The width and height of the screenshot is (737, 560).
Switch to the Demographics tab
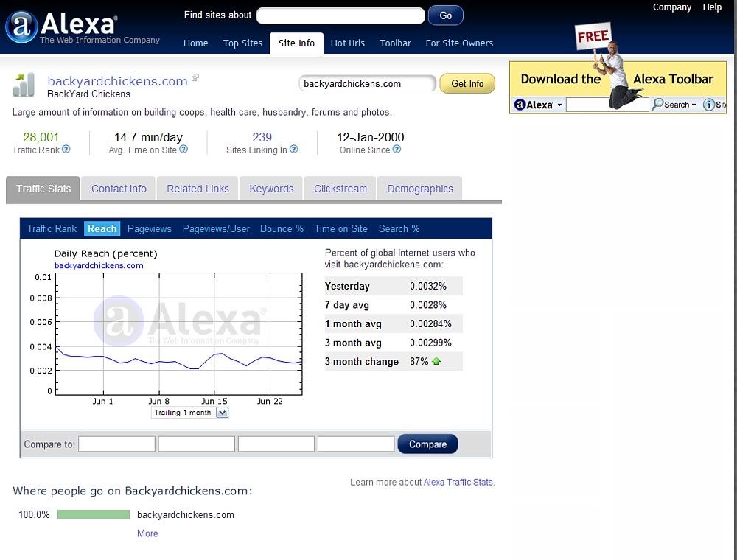coord(420,189)
